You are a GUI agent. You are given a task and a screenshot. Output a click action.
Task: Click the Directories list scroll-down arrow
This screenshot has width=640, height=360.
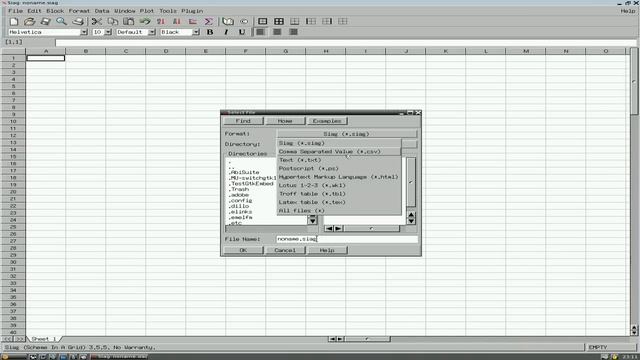[x=312, y=220]
